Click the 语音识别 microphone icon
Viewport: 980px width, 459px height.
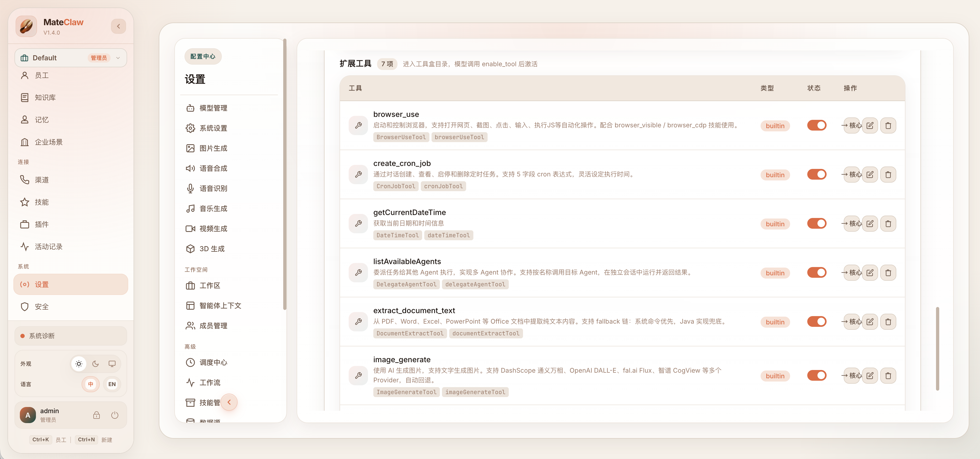point(190,189)
